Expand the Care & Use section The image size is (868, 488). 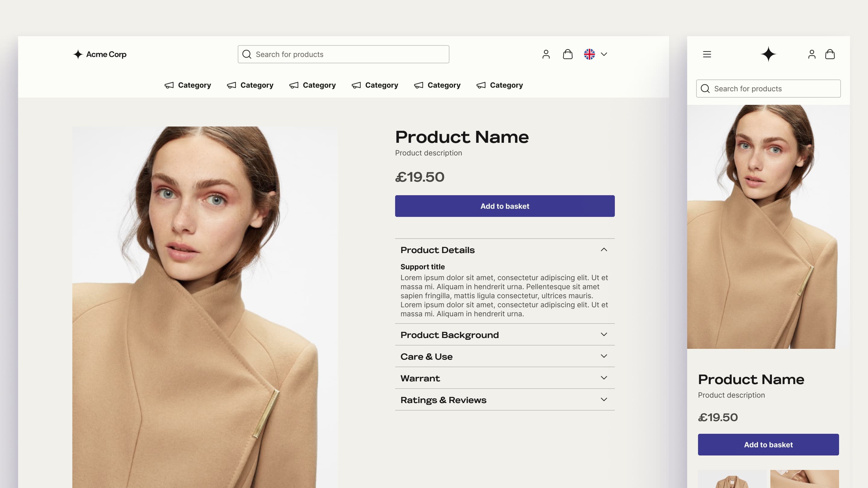603,356
